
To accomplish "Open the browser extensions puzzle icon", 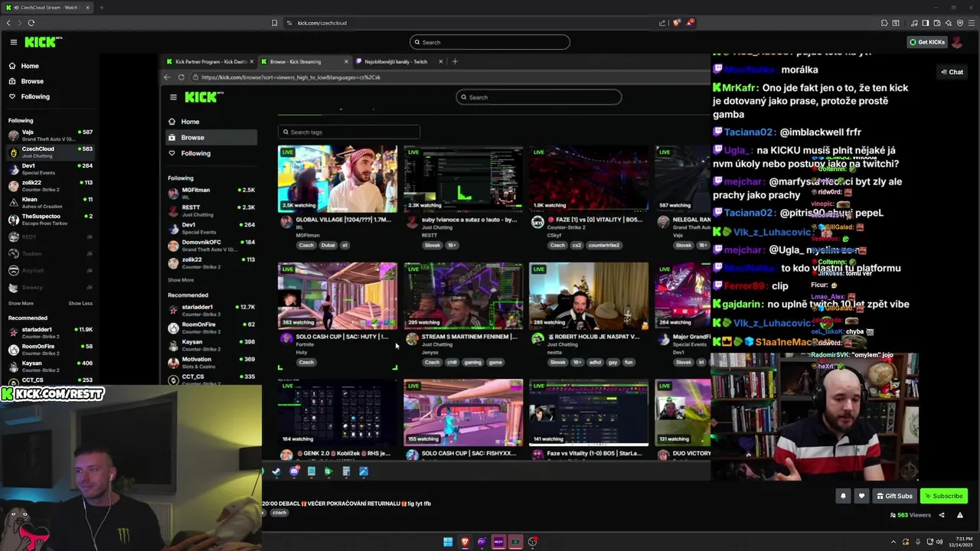I will pyautogui.click(x=884, y=23).
